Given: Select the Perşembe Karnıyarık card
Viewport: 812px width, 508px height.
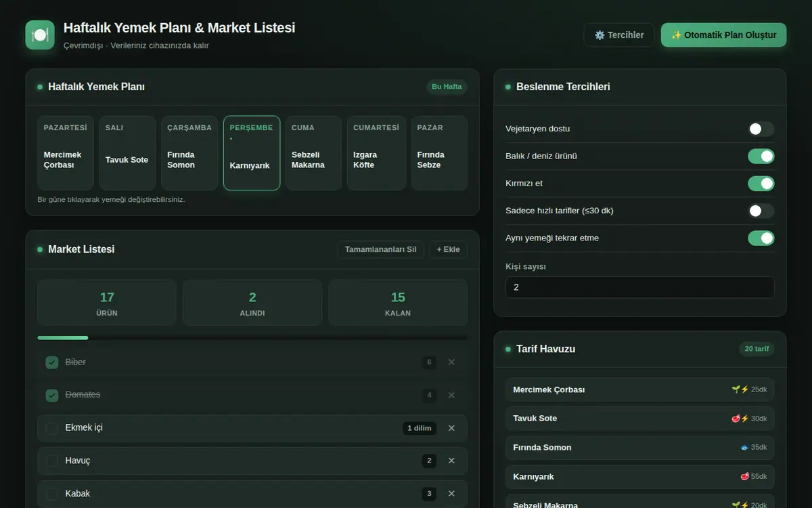Looking at the screenshot, I should (252, 153).
